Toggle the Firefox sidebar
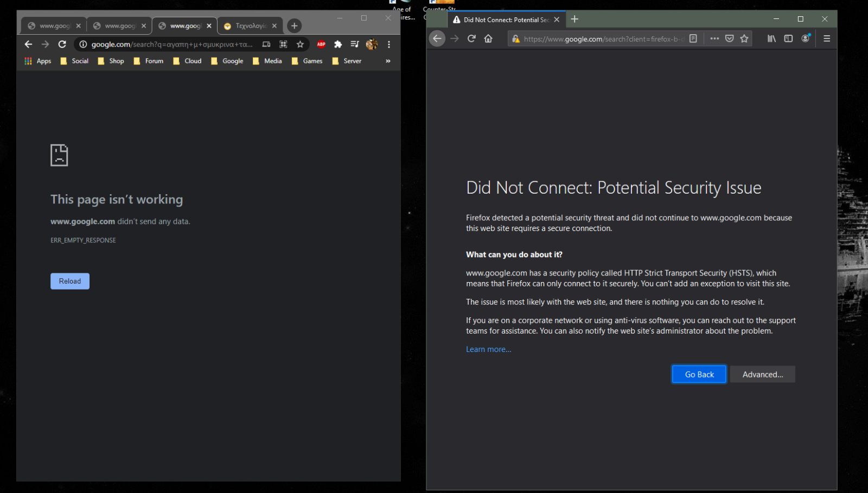This screenshot has width=868, height=493. [x=788, y=39]
